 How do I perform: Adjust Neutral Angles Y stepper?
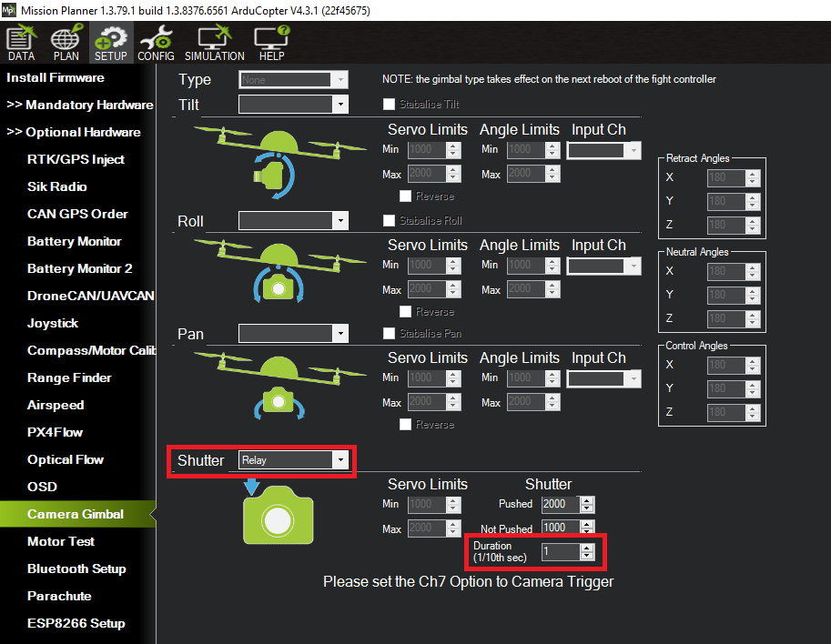[753, 295]
